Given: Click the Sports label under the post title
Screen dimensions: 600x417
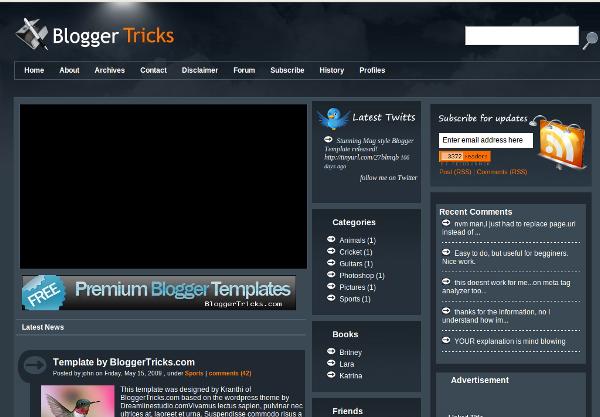Looking at the screenshot, I should coord(194,373).
